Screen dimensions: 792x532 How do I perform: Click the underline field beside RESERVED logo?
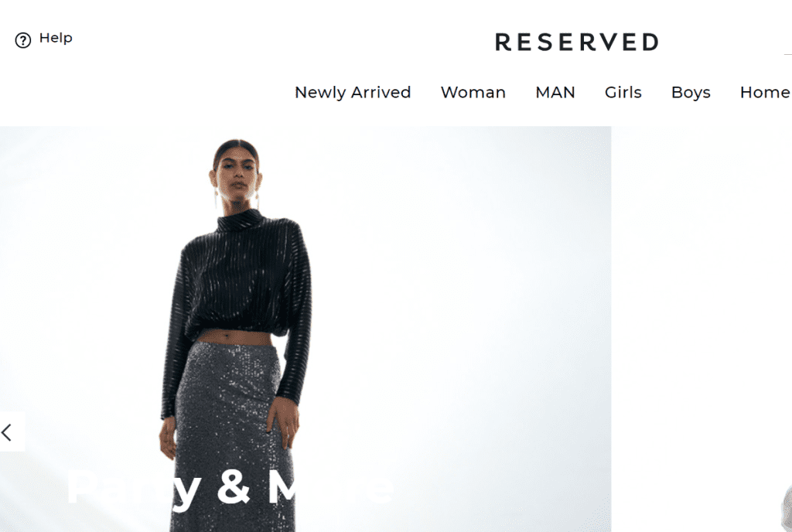coord(787,53)
